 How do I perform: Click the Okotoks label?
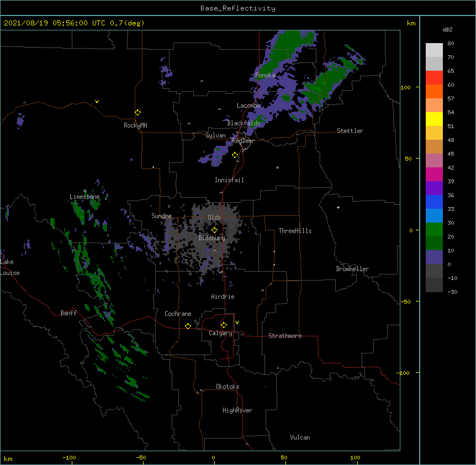[228, 387]
